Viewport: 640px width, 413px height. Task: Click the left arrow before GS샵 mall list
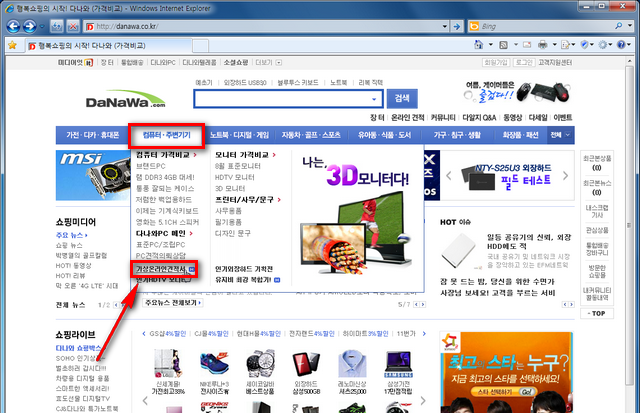point(144,334)
